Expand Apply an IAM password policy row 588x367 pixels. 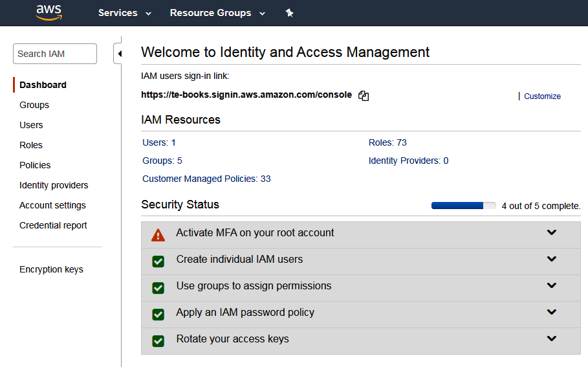[x=551, y=312]
